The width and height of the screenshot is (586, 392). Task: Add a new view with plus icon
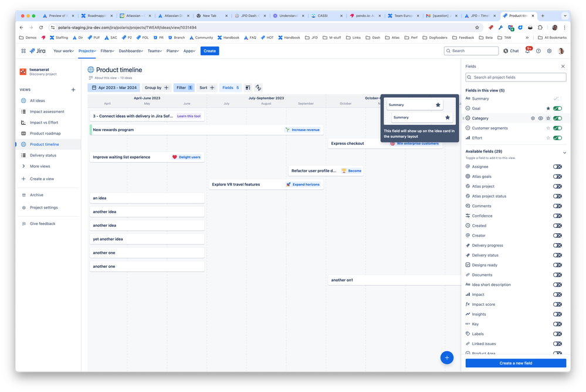click(x=73, y=90)
